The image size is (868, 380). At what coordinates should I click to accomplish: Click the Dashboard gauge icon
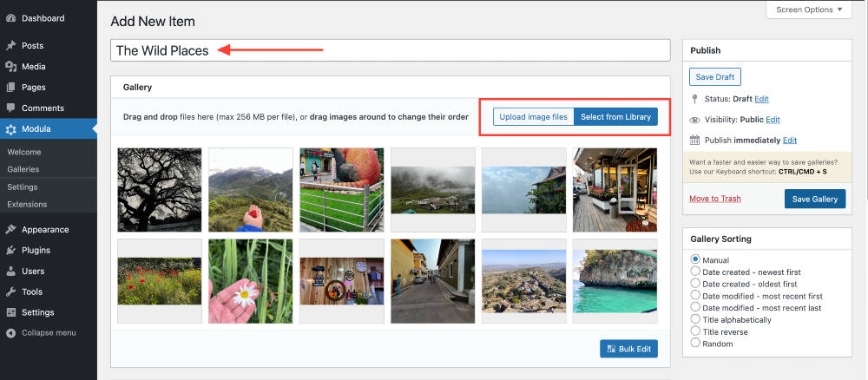coord(10,18)
